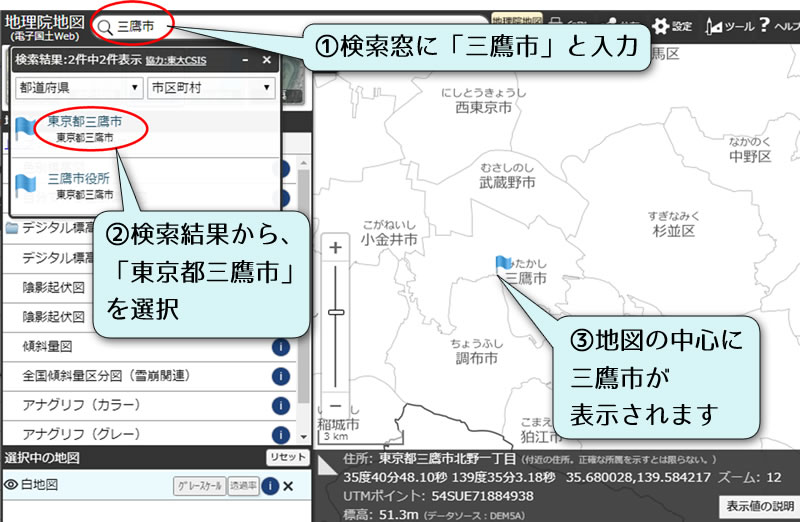The width and height of the screenshot is (800, 522).
Task: Toggle グレースケール for 白地図 layer
Action: coord(199,486)
